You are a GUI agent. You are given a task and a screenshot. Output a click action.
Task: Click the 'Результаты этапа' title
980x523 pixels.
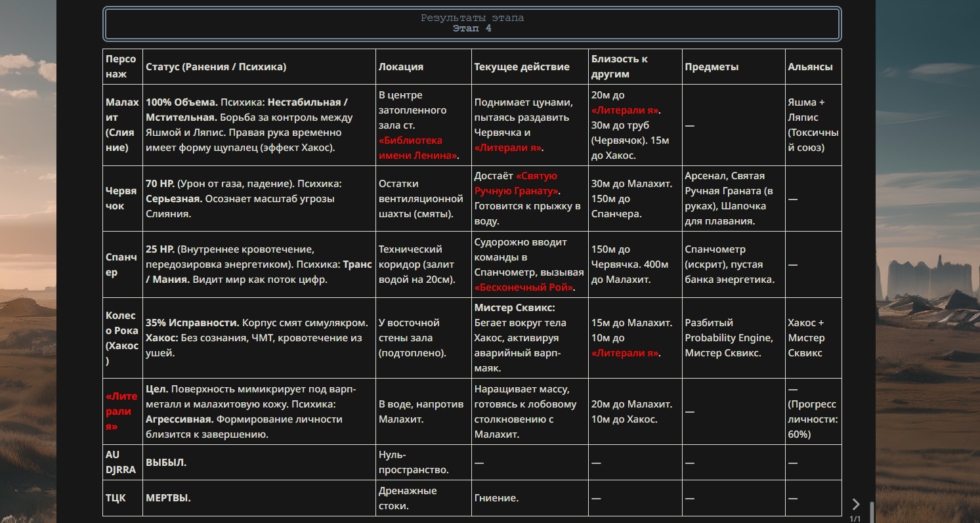(x=472, y=18)
